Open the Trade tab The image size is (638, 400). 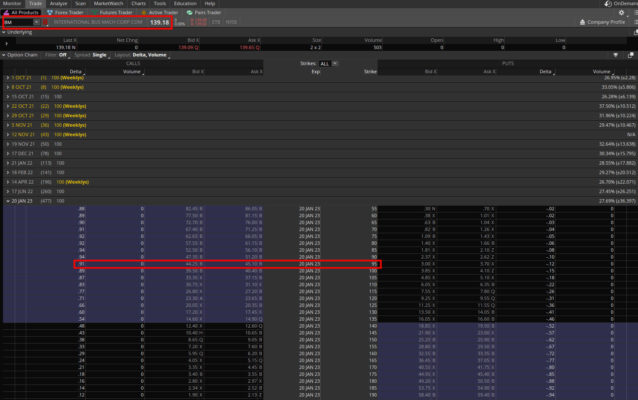tap(35, 4)
